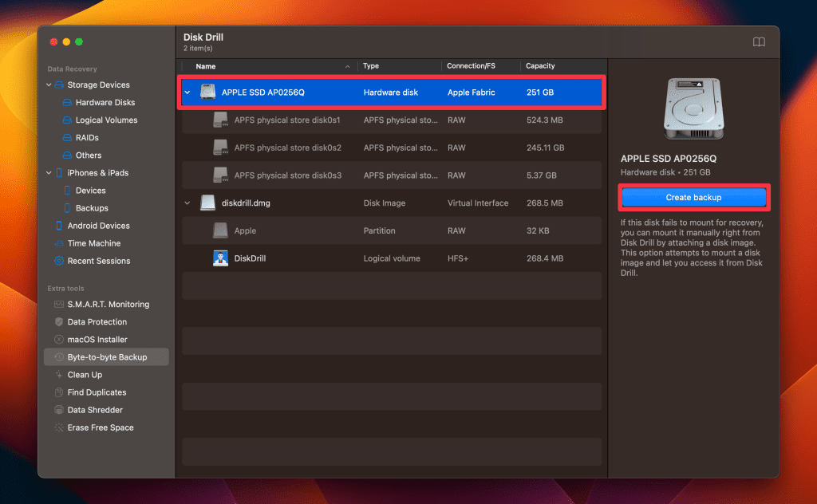Image resolution: width=817 pixels, height=504 pixels.
Task: Click the Disk Image type cell
Action: tap(384, 203)
